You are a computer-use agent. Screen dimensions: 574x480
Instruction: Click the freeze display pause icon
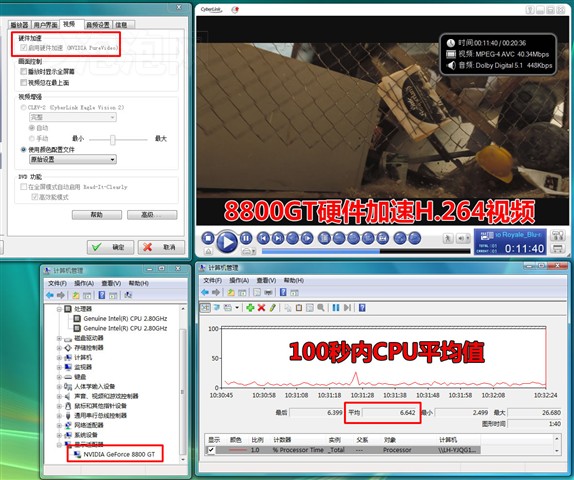click(335, 308)
